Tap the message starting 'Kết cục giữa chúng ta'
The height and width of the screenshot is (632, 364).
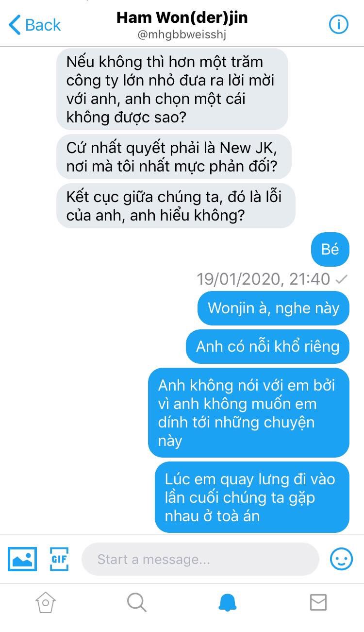(176, 205)
